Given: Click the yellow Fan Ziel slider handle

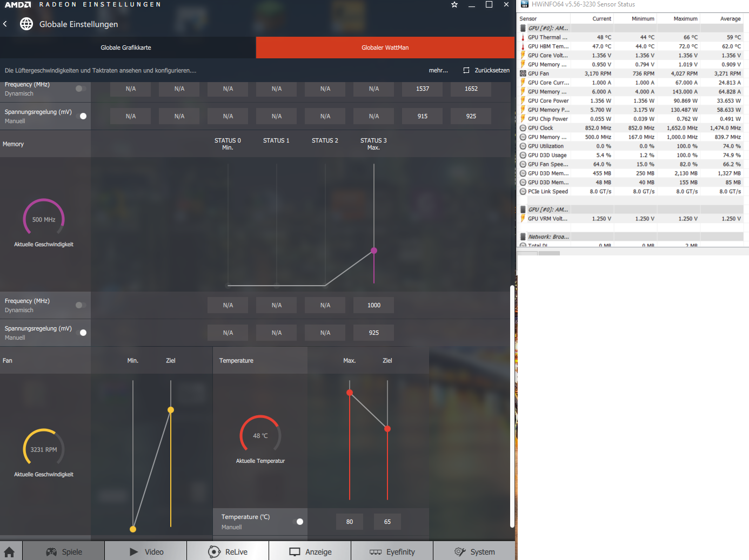Looking at the screenshot, I should pyautogui.click(x=171, y=410).
